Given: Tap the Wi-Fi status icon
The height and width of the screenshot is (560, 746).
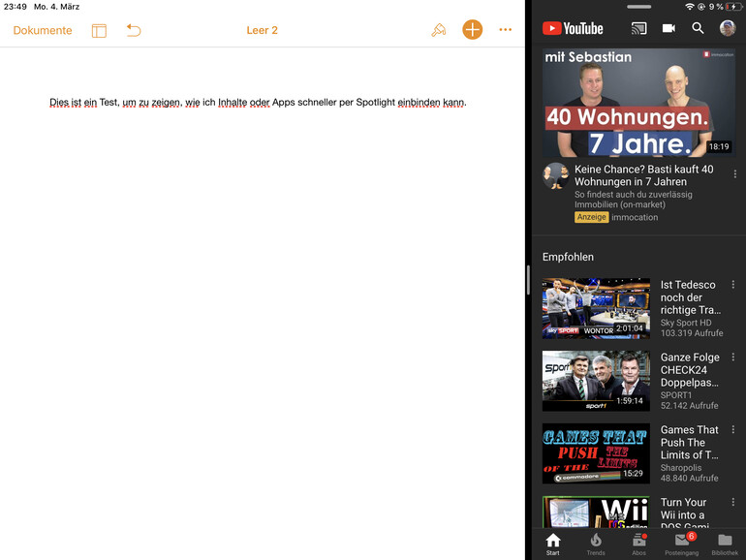Looking at the screenshot, I should tap(690, 7).
